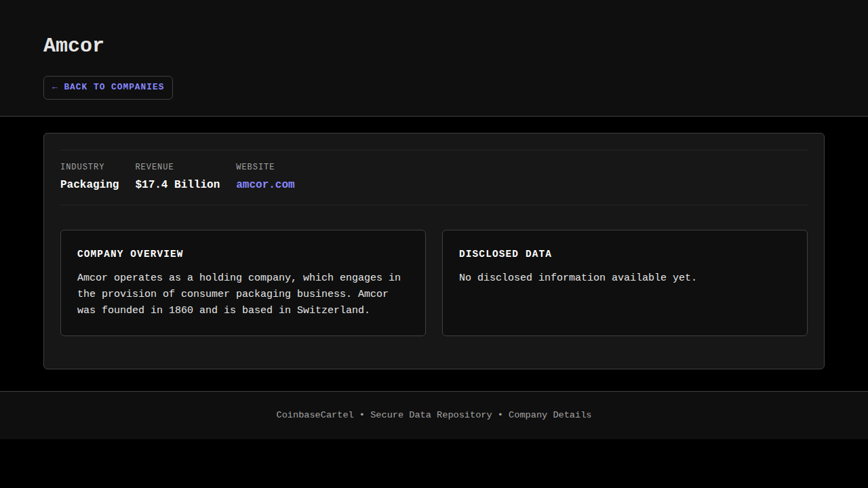Click the 'No disclosed information available yet' message
The width and height of the screenshot is (868, 488).
[x=578, y=278]
